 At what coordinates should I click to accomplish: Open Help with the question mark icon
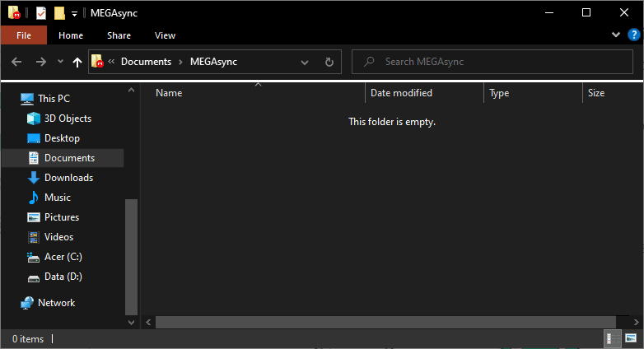634,35
